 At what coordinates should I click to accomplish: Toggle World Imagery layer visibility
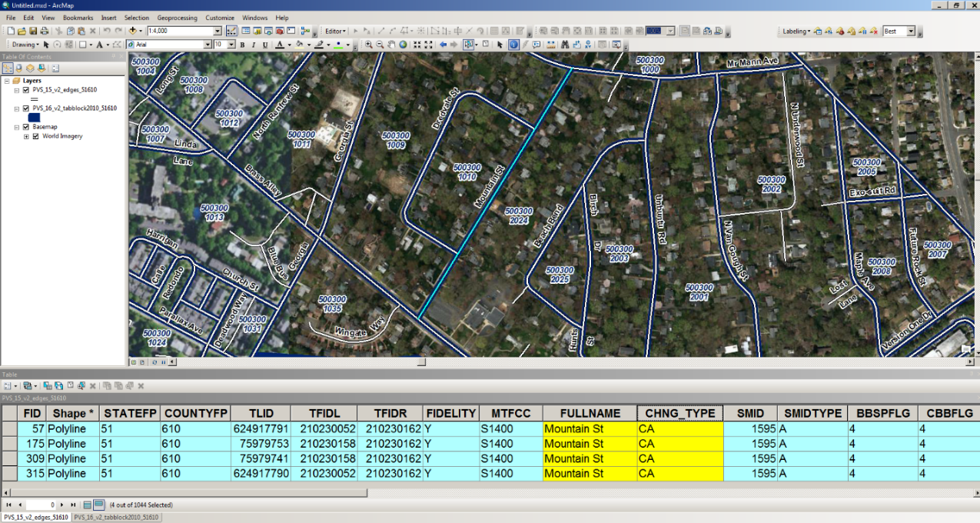coord(35,136)
